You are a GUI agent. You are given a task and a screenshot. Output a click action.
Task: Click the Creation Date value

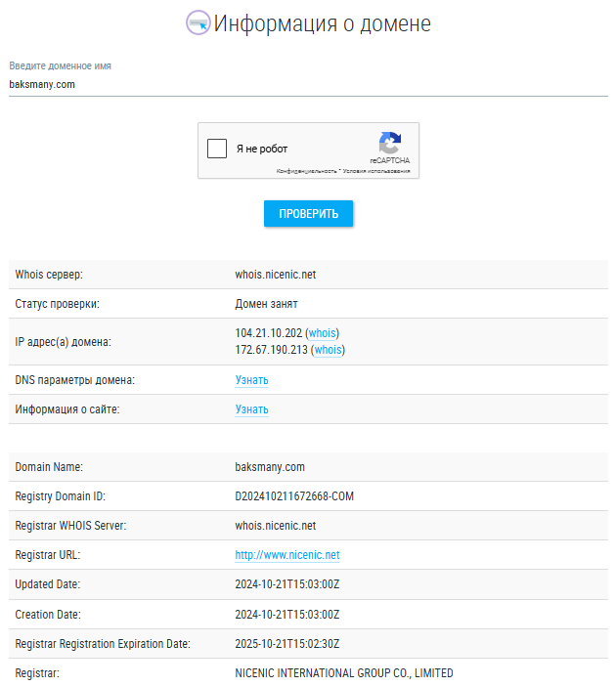[286, 615]
